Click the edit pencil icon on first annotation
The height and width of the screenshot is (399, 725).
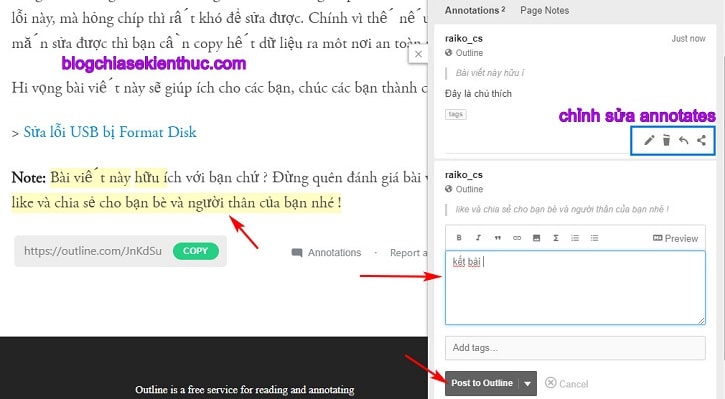click(x=649, y=140)
